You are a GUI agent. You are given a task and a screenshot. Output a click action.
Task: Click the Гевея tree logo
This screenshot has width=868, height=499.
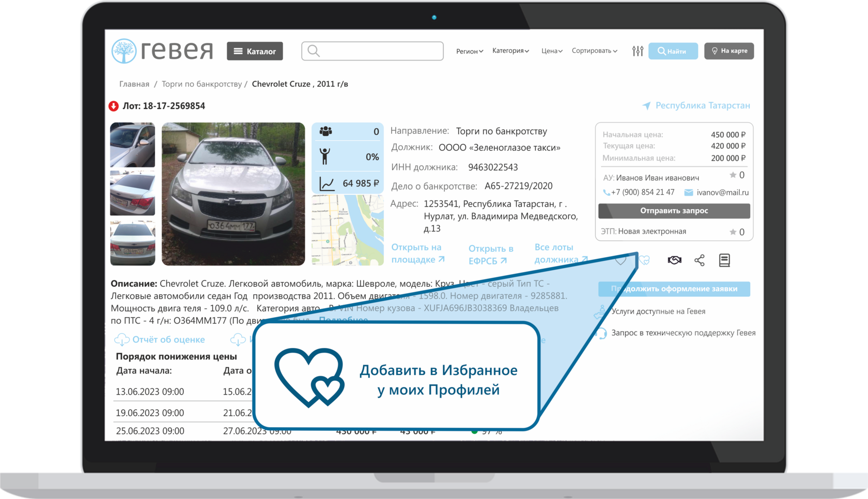pyautogui.click(x=124, y=51)
